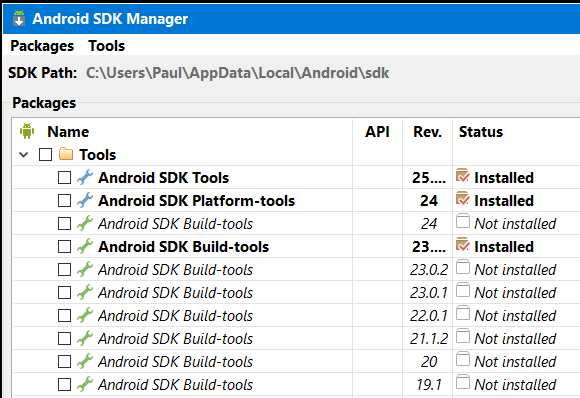Click the API column header
The image size is (580, 398).
tap(377, 132)
